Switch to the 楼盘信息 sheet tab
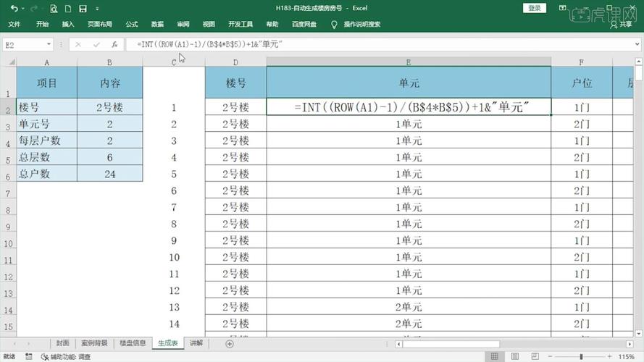 point(133,343)
